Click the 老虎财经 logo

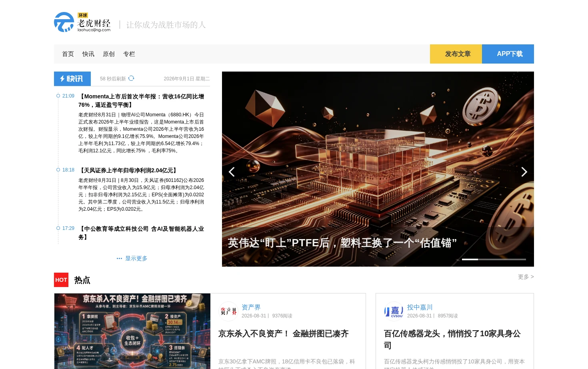point(82,22)
